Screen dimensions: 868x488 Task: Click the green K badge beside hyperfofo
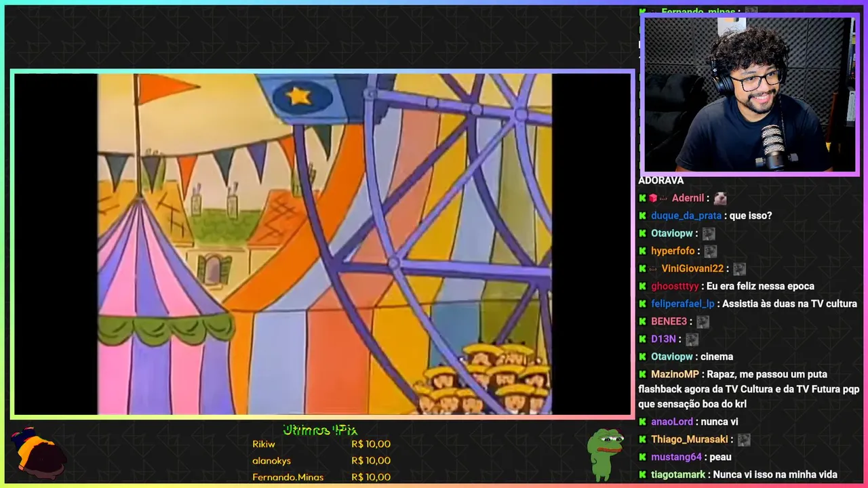(x=642, y=251)
